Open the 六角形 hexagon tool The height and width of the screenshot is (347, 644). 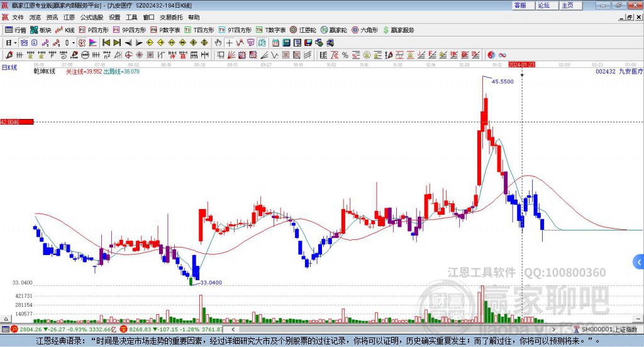365,30
